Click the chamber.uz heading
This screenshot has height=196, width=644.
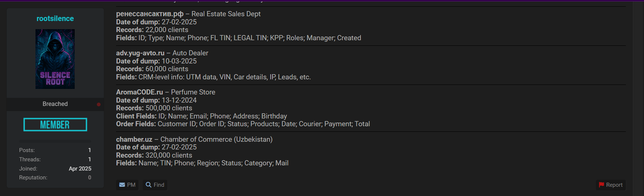134,140
